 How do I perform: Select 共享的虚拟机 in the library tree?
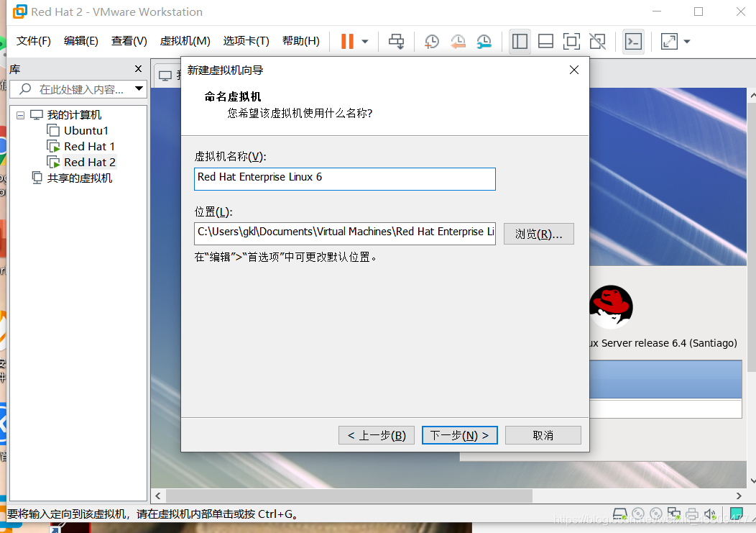pos(80,178)
